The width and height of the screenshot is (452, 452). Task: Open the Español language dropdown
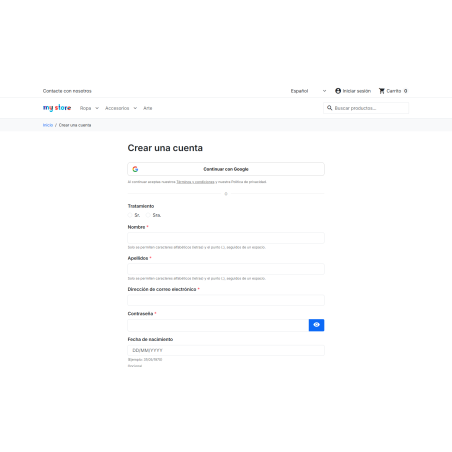pyautogui.click(x=308, y=91)
